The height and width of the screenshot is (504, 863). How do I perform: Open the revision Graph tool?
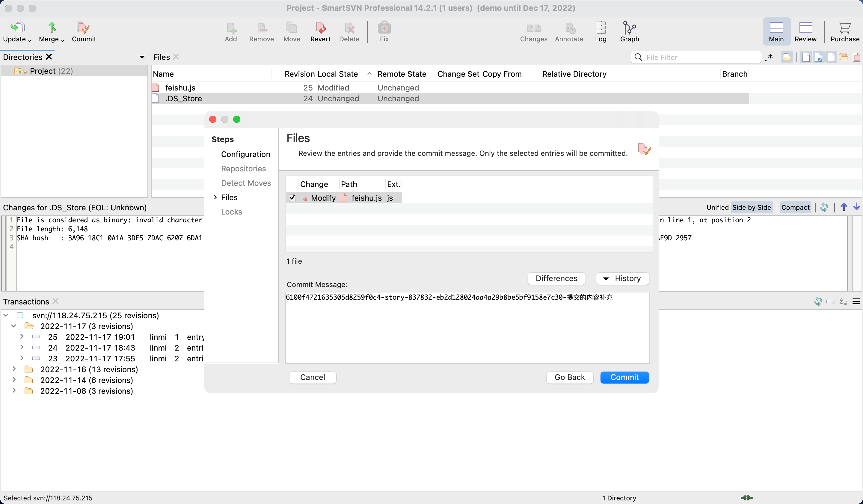pos(630,27)
